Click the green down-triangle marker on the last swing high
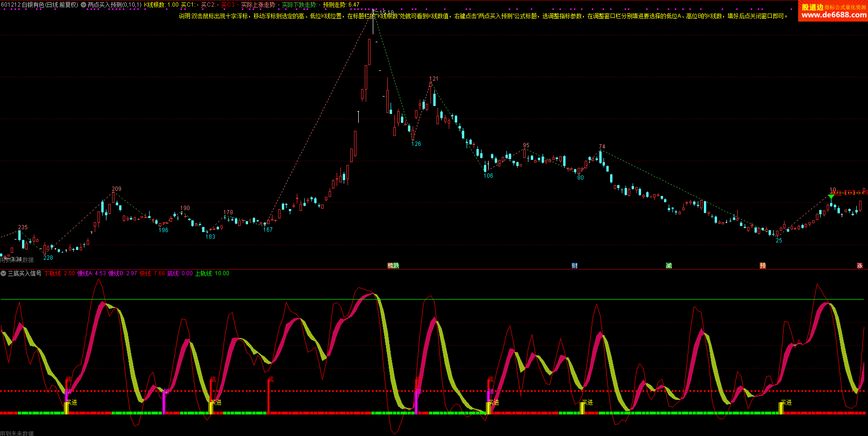 [x=831, y=197]
